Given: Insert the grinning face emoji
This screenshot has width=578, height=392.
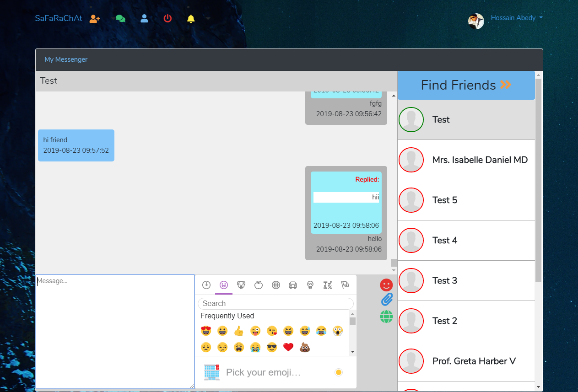Looking at the screenshot, I should (x=222, y=331).
